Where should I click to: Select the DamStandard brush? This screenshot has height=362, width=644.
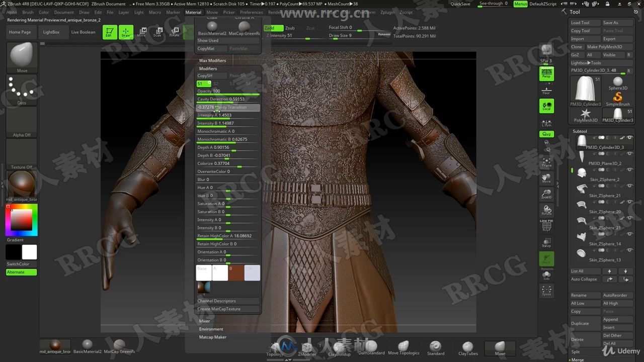click(371, 347)
